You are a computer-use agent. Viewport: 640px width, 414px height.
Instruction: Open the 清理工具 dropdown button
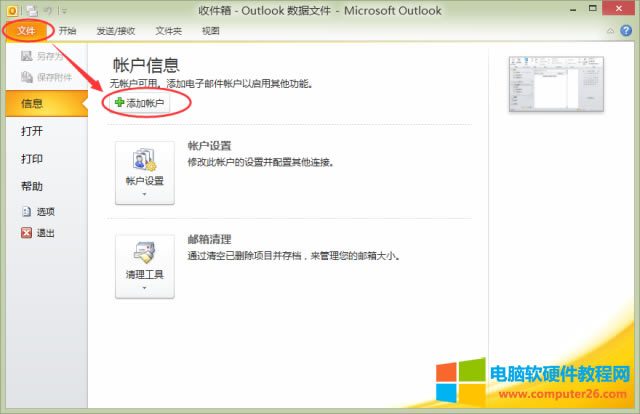[145, 266]
